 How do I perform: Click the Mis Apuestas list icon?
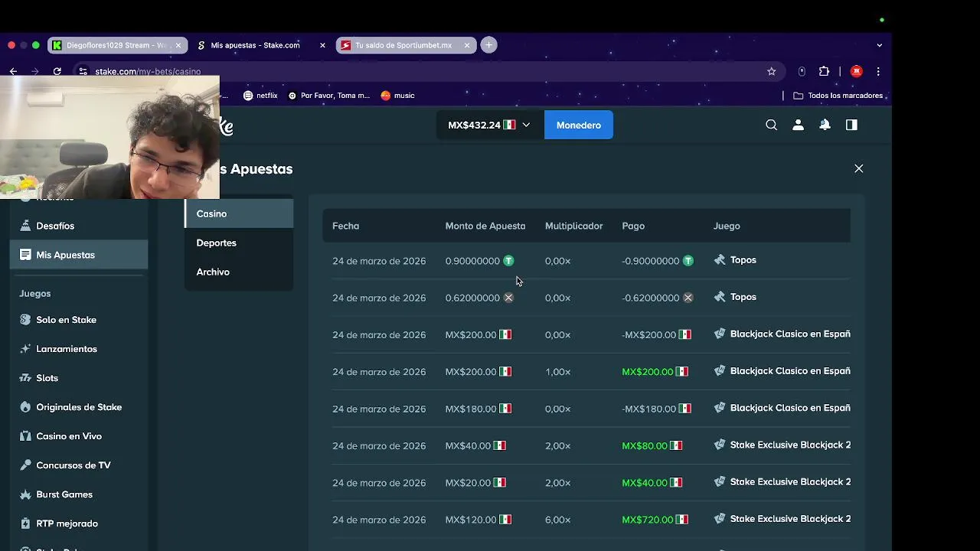click(x=25, y=255)
